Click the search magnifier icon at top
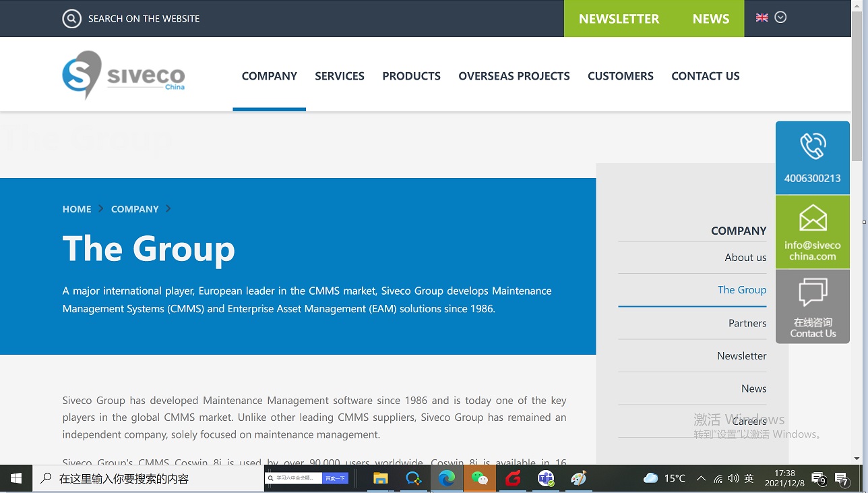The width and height of the screenshot is (868, 493). click(72, 18)
